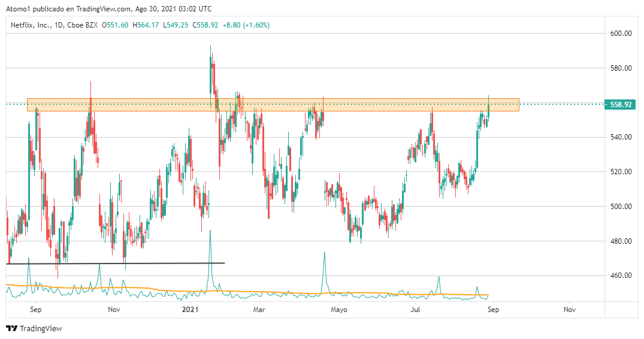Viewport: 644px width, 339px height.
Task: Click the 480.00 price axis label
Action: pyautogui.click(x=621, y=241)
